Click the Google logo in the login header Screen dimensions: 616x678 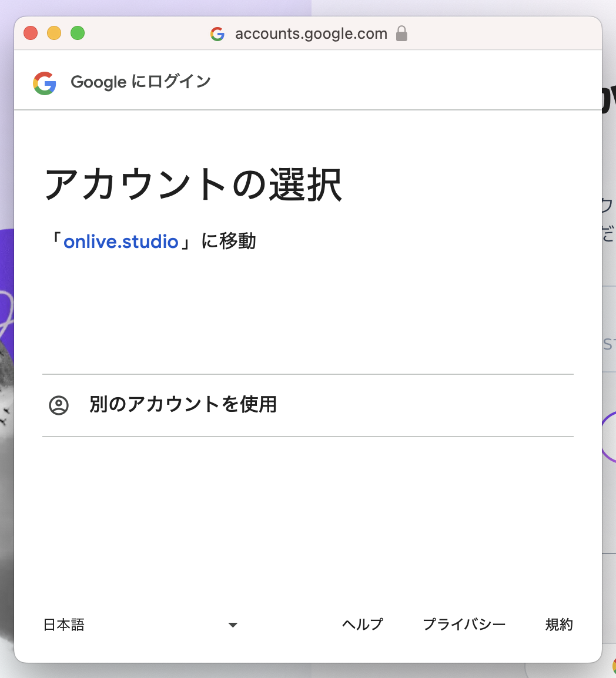coord(45,83)
